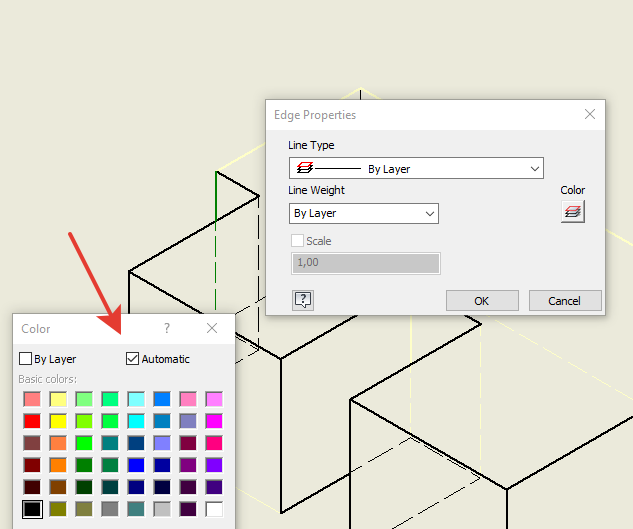Click the question mark in Color dialog title
Screen dimensions: 633x529
pyautogui.click(x=167, y=328)
